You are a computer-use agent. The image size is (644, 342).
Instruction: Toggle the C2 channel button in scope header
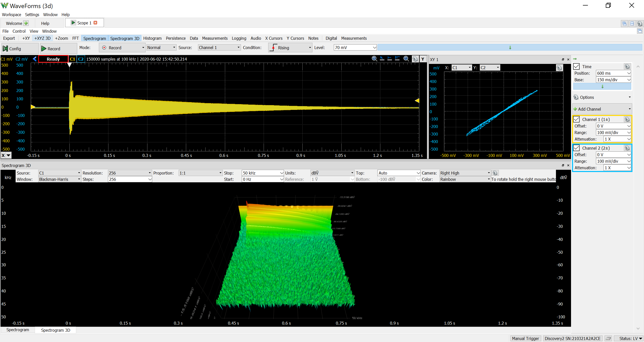click(x=81, y=59)
